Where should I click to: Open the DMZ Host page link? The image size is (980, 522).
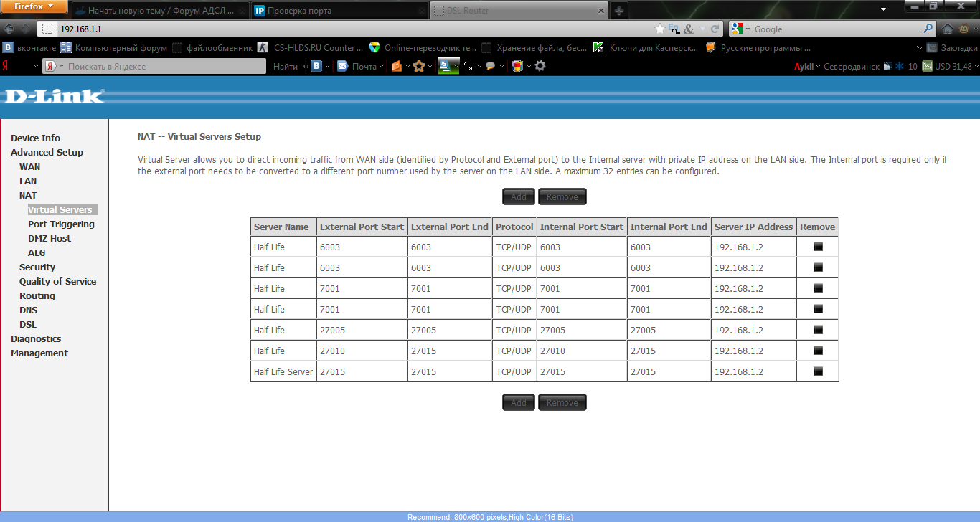(x=50, y=239)
